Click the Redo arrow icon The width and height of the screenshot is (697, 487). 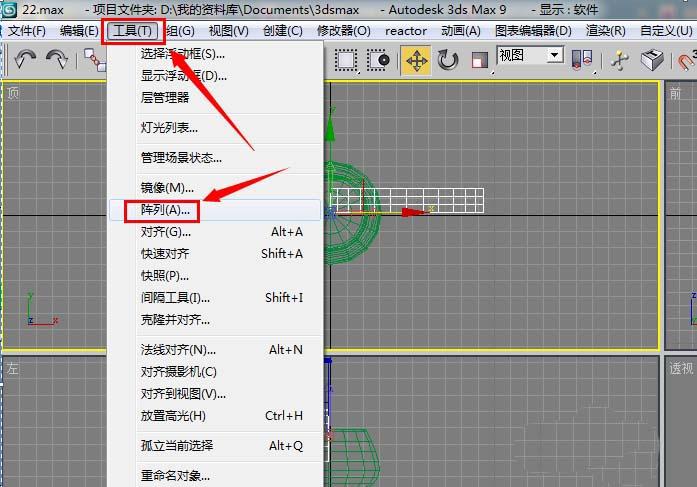tap(57, 59)
